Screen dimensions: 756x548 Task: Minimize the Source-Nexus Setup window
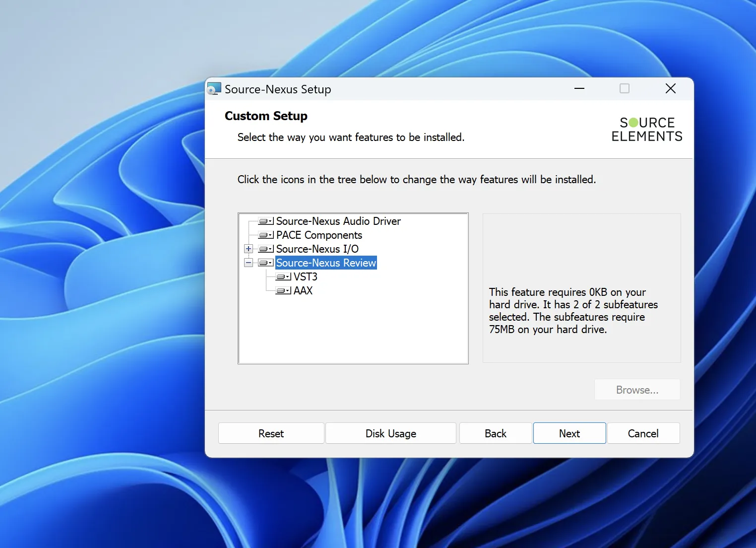tap(579, 89)
